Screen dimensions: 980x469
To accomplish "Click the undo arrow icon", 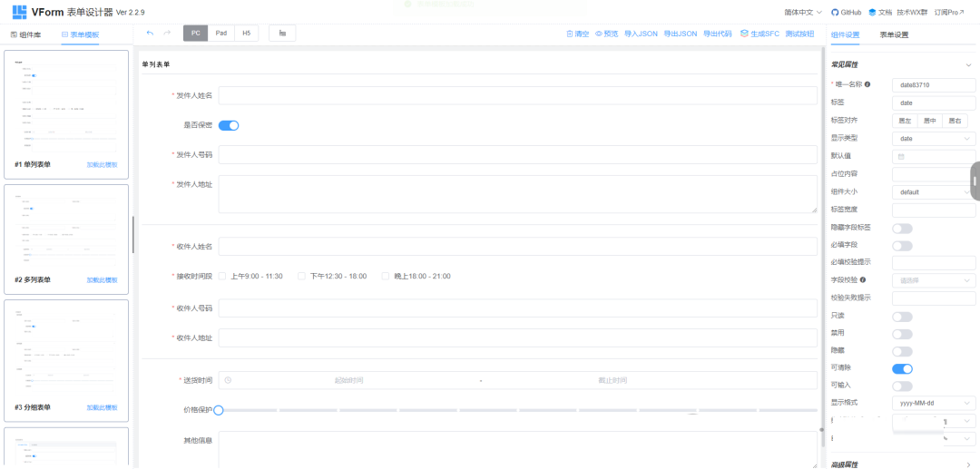I will click(x=150, y=34).
